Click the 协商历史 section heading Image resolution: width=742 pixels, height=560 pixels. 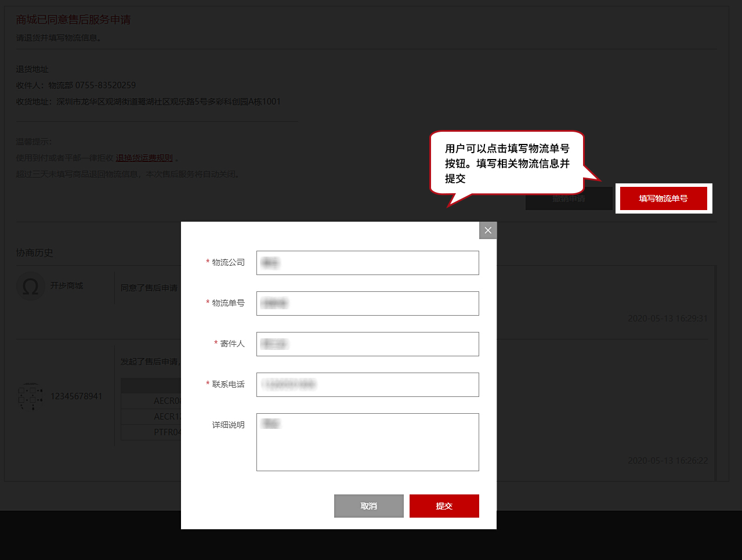pos(35,253)
